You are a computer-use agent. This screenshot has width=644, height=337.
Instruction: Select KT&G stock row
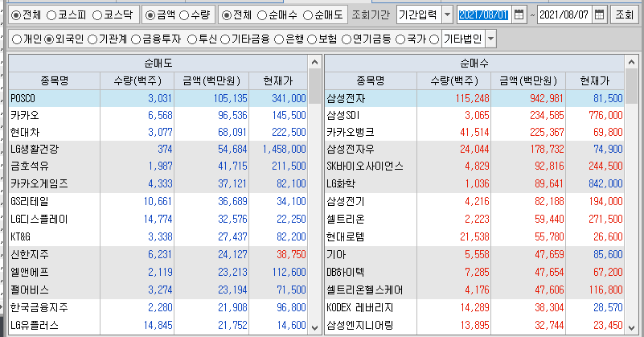coord(158,236)
